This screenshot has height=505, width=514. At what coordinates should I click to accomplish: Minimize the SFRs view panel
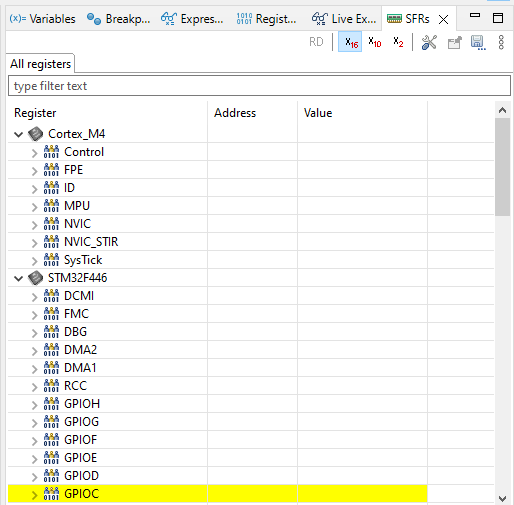pyautogui.click(x=475, y=16)
